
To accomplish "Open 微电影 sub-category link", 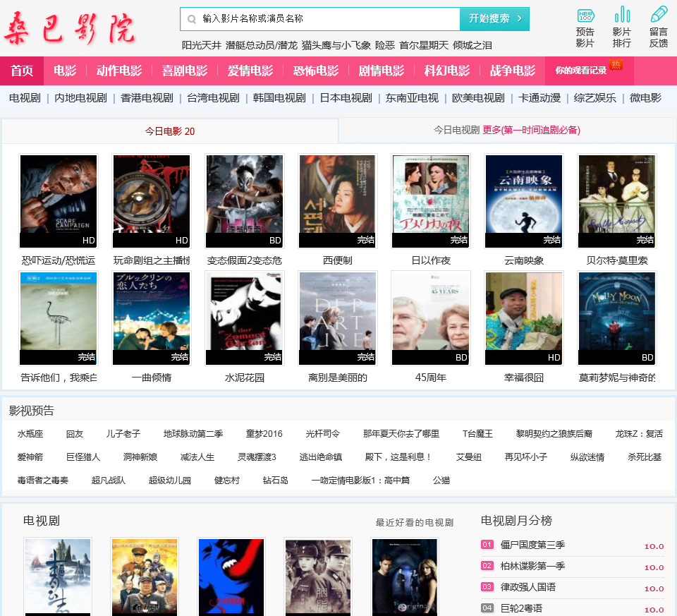I will [645, 98].
